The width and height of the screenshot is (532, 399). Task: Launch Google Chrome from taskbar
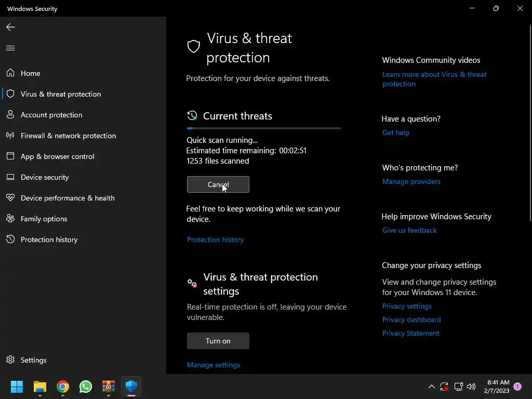pyautogui.click(x=63, y=387)
